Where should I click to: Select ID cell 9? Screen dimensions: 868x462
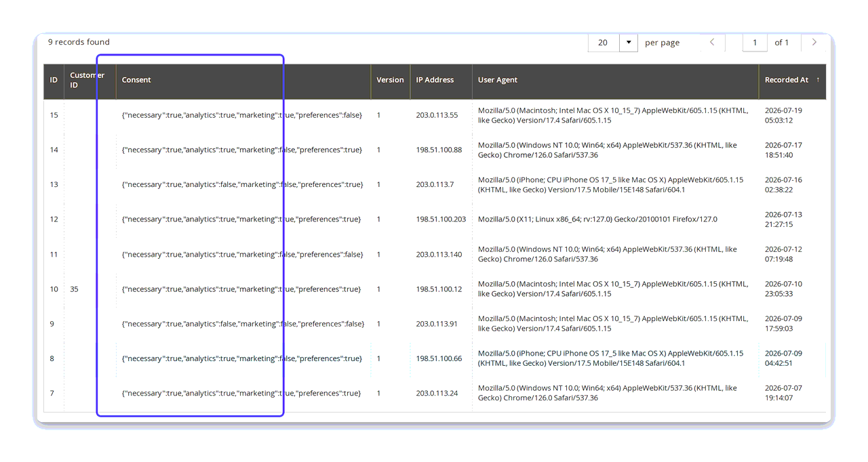click(x=52, y=324)
